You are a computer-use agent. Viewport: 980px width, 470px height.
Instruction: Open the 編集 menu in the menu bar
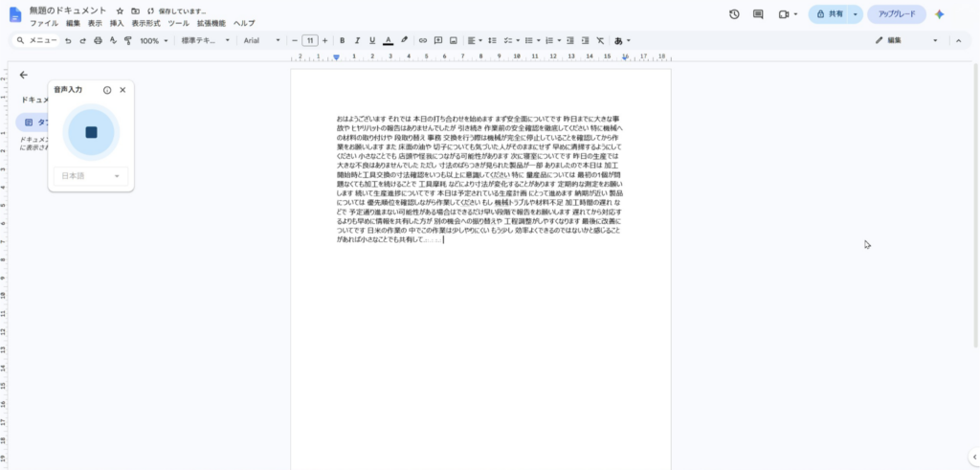73,23
